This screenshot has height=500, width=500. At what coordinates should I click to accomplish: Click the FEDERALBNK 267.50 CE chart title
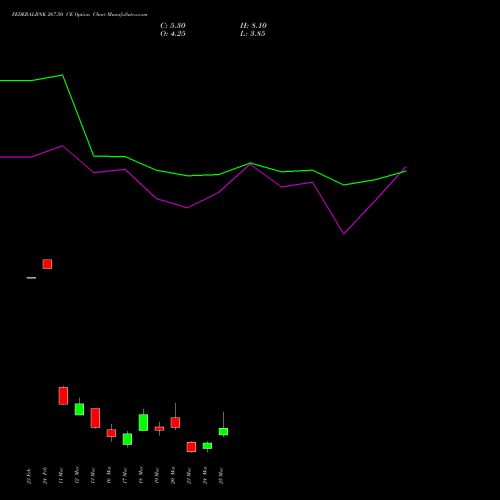point(79,14)
